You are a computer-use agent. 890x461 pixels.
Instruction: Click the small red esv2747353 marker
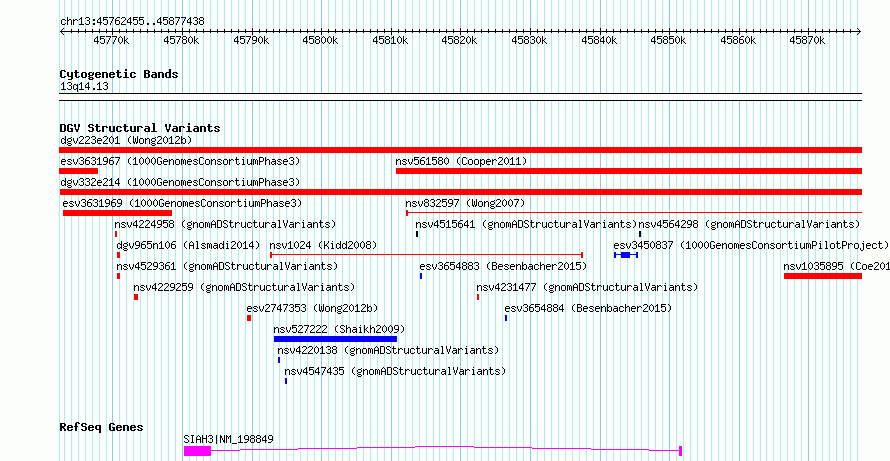(x=249, y=318)
